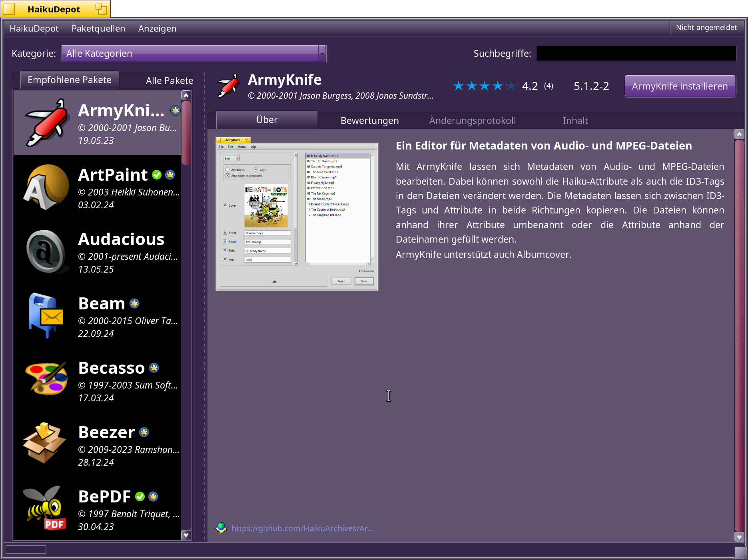Click the star rating of ArmyKnife

(x=484, y=86)
